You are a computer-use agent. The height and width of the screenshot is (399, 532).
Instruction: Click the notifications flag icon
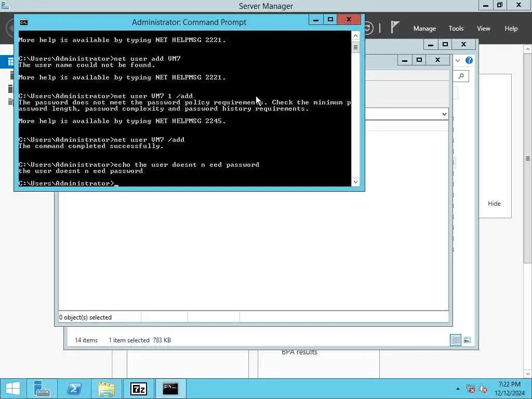[x=395, y=27]
